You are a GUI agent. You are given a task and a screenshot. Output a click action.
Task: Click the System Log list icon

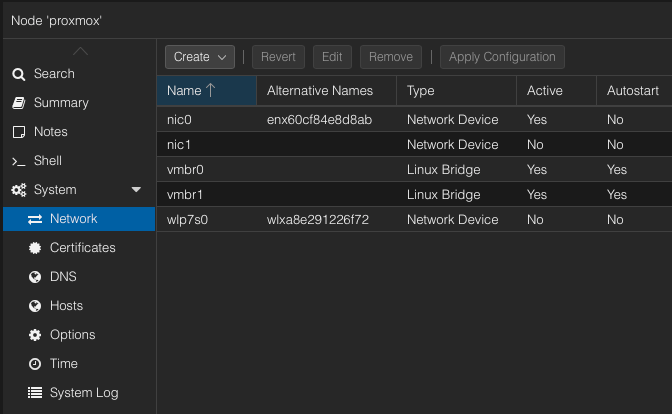click(x=35, y=393)
